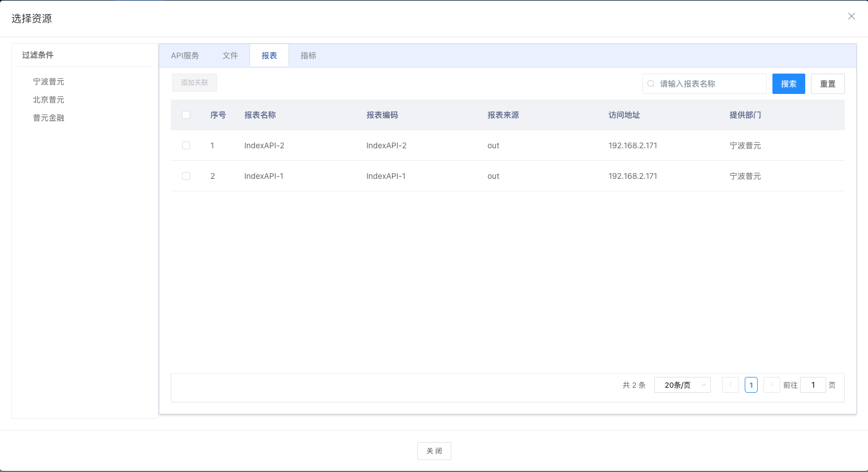The width and height of the screenshot is (868, 472).
Task: Check the box for IndexAPI-2 row
Action: (186, 145)
